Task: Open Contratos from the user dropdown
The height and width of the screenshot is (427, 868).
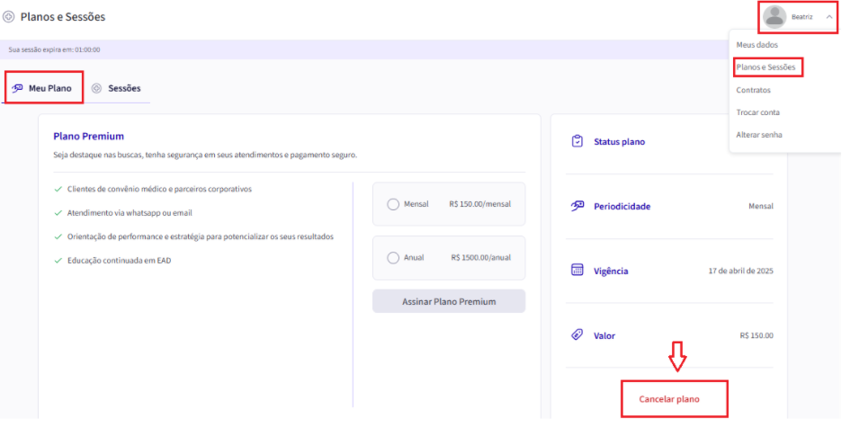Action: [x=753, y=90]
